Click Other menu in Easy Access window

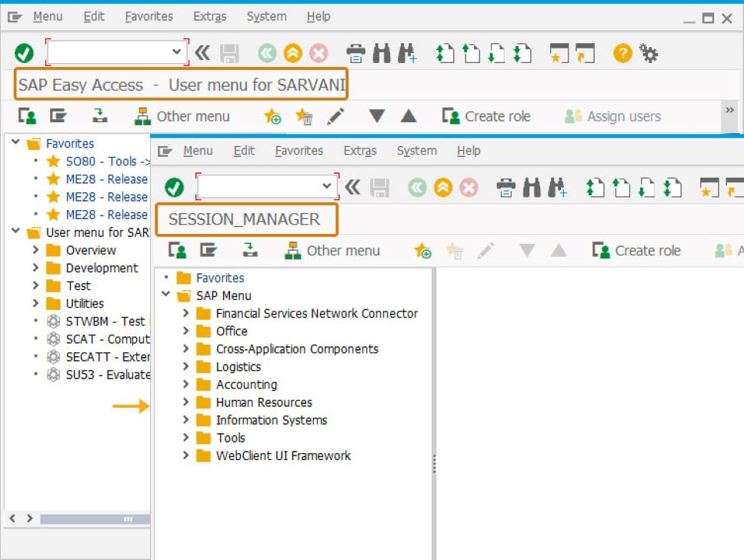[182, 116]
